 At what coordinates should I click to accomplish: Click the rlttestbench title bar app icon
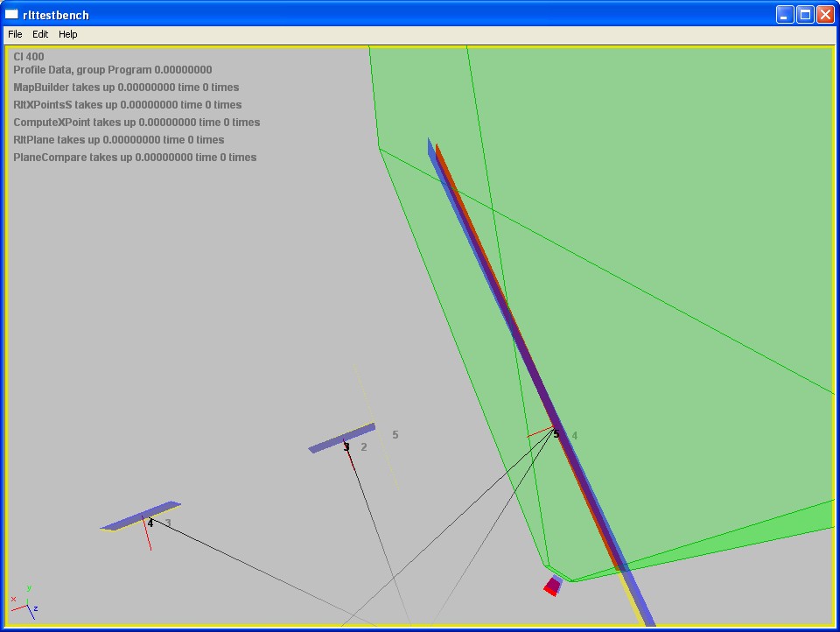[11, 15]
